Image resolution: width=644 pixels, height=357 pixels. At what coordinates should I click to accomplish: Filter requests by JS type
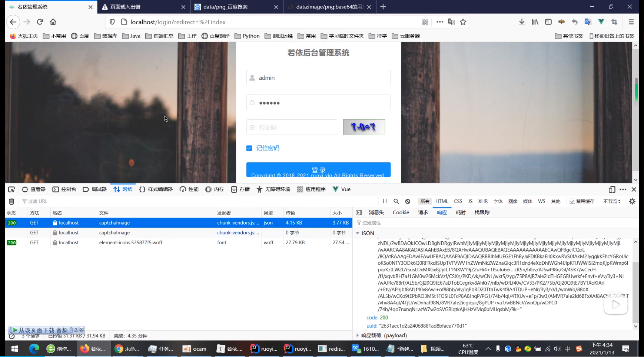tap(470, 201)
